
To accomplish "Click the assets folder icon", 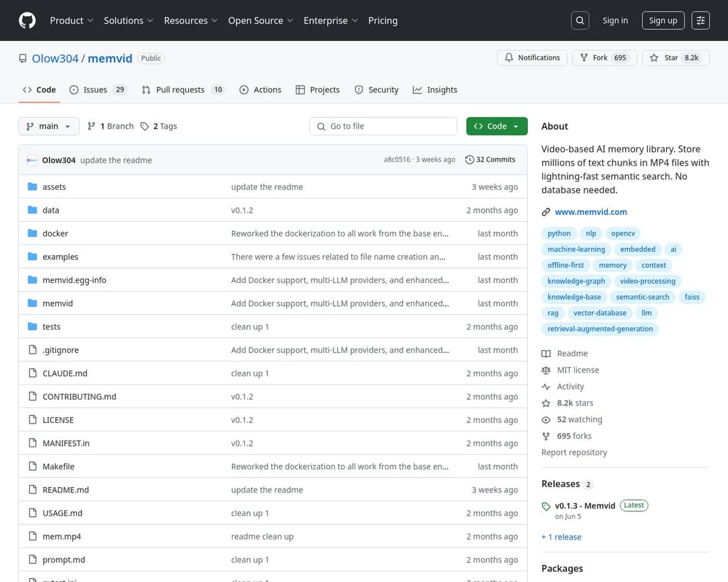I will pos(32,187).
